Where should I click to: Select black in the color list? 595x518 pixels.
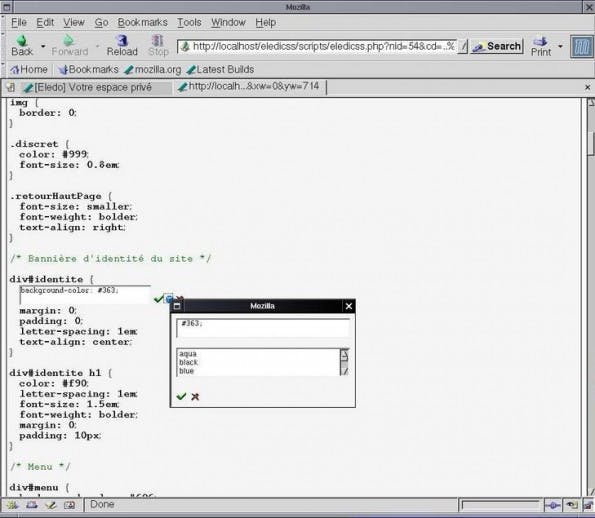[189, 362]
